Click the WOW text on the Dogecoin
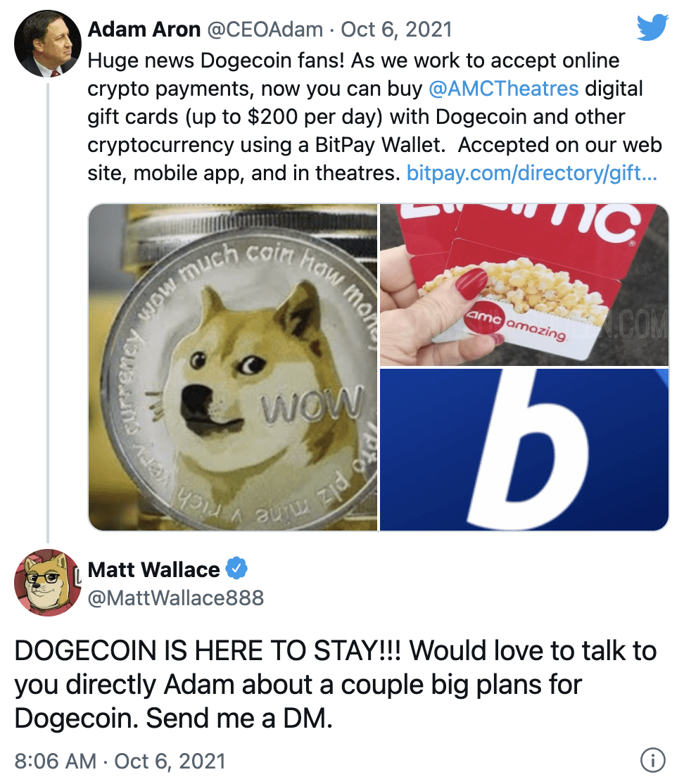The height and width of the screenshot is (784, 684). tap(312, 404)
